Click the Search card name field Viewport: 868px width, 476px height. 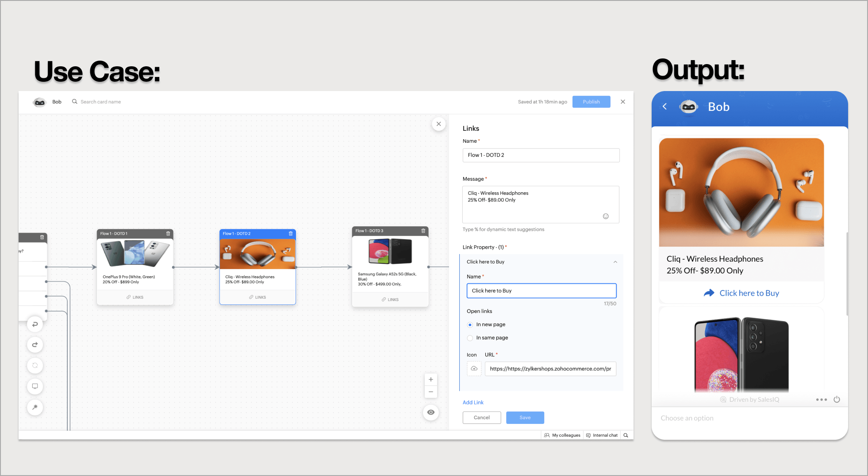pos(100,102)
